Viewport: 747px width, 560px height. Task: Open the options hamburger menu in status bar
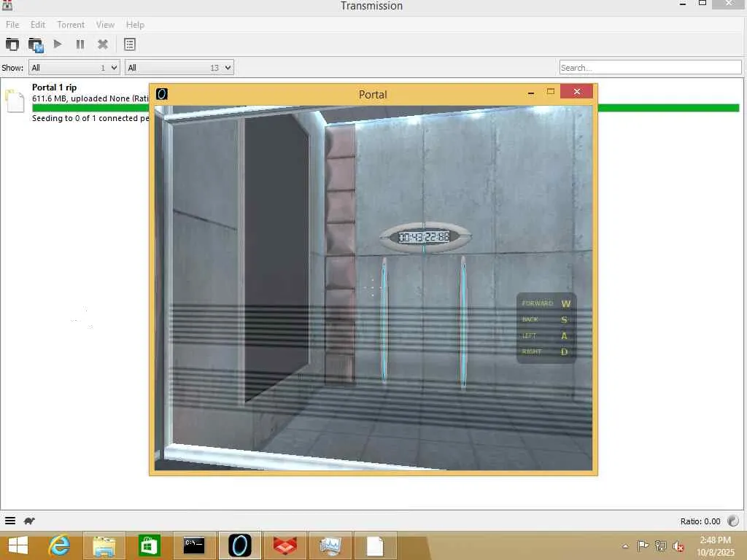[x=10, y=521]
